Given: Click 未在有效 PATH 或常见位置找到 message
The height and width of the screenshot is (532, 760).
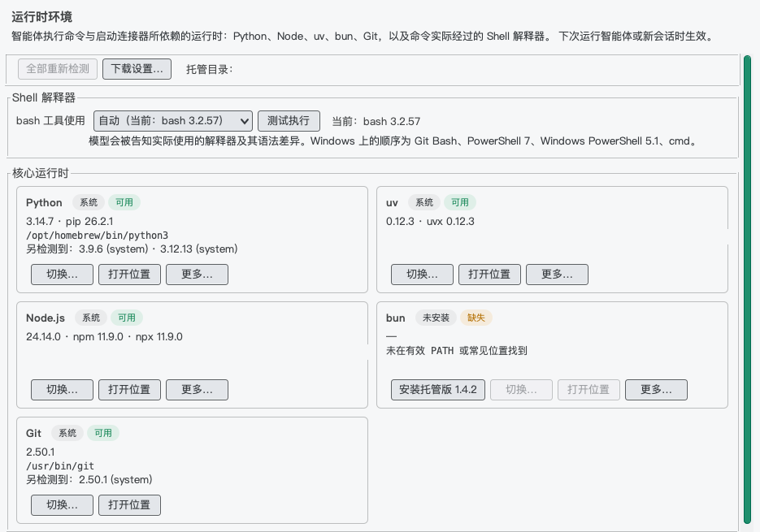Looking at the screenshot, I should click(x=457, y=350).
